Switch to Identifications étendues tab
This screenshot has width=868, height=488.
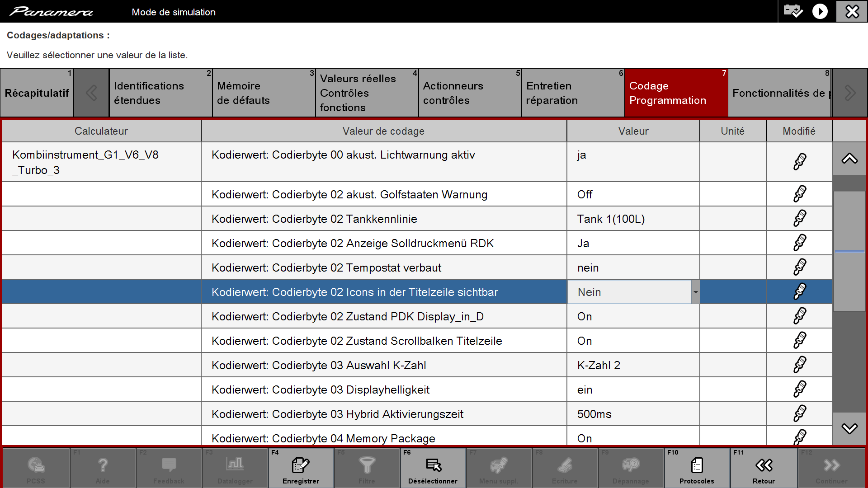coord(160,93)
